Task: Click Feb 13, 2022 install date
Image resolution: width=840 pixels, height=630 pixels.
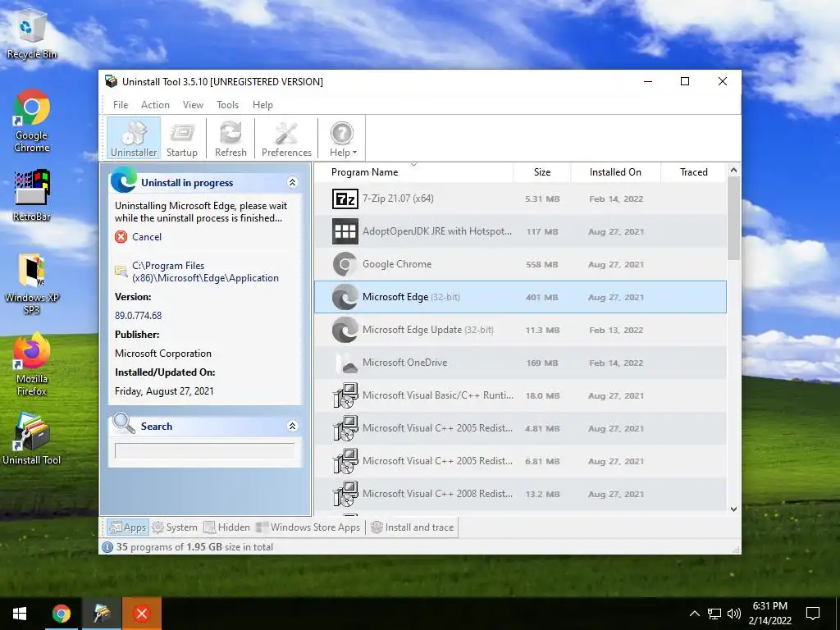Action: click(616, 330)
